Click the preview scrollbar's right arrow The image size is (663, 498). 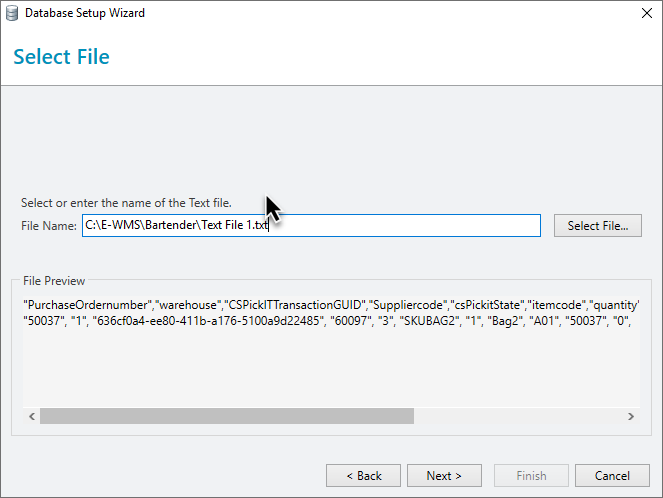pyautogui.click(x=630, y=416)
